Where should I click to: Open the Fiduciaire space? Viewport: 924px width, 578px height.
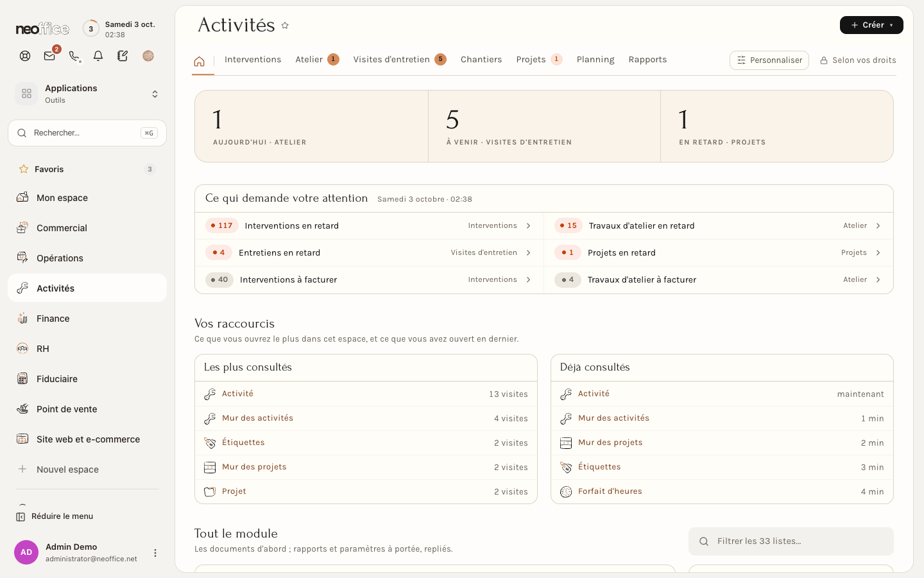[87, 379]
